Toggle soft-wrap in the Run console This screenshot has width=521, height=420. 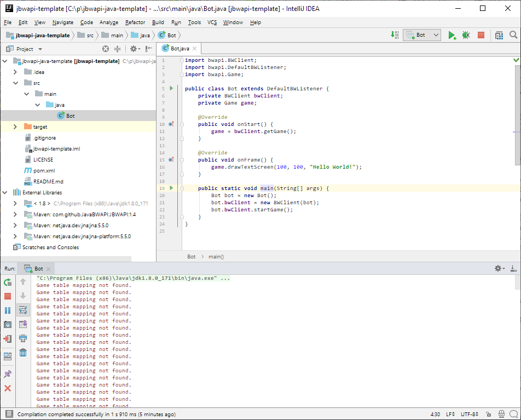(23, 310)
